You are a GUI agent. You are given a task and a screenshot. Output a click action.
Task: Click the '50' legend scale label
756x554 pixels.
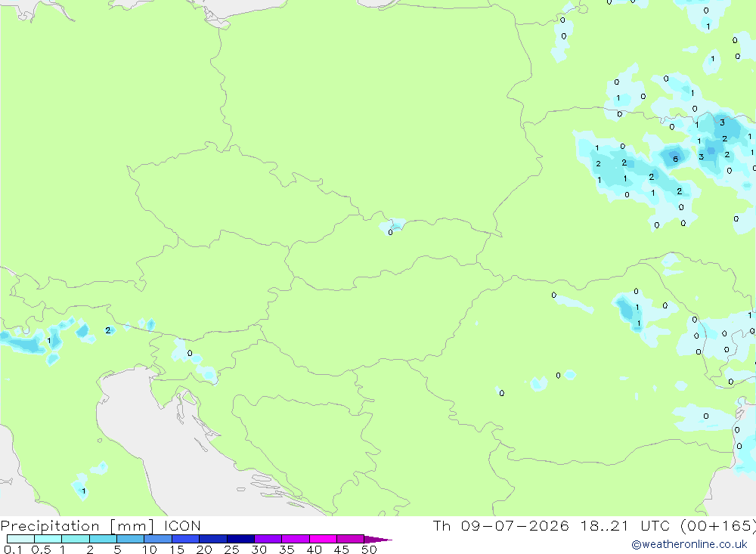(370, 549)
